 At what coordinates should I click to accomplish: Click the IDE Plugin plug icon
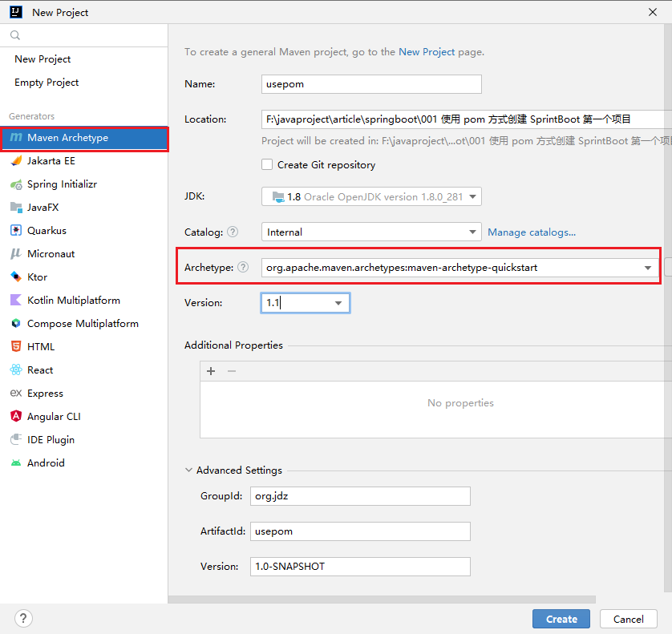point(16,439)
